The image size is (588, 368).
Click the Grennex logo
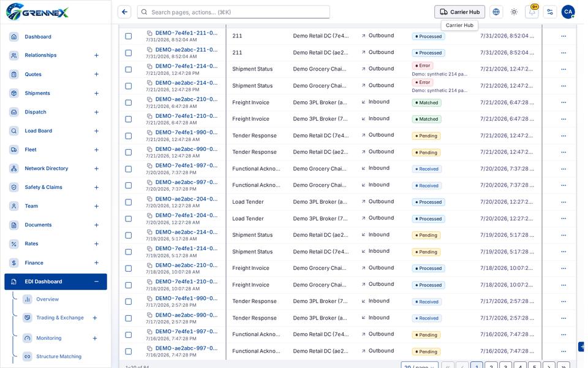(37, 12)
